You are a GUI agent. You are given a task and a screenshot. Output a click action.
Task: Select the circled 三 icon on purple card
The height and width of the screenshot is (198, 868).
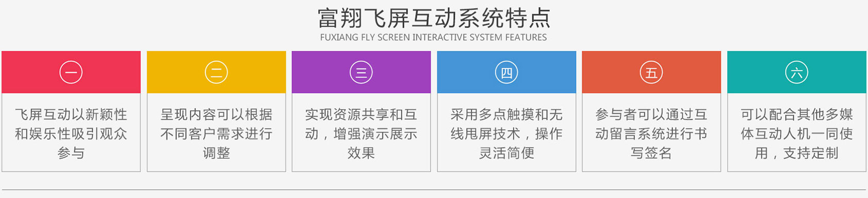tap(361, 72)
